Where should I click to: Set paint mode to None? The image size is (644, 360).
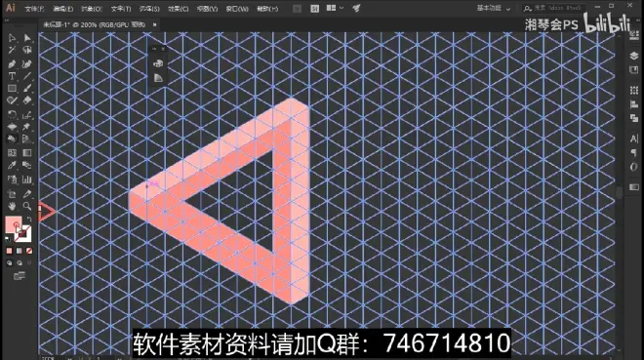click(x=29, y=251)
